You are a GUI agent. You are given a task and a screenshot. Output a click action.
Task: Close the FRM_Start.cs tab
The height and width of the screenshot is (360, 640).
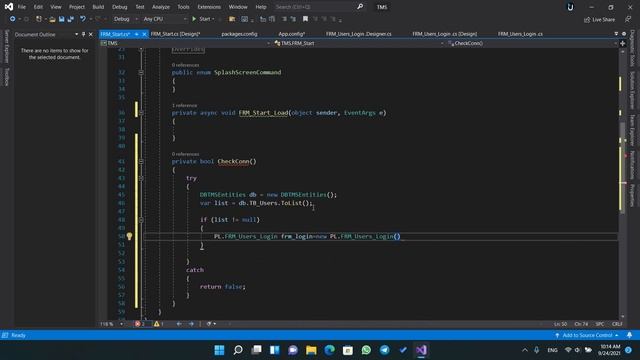click(x=144, y=34)
